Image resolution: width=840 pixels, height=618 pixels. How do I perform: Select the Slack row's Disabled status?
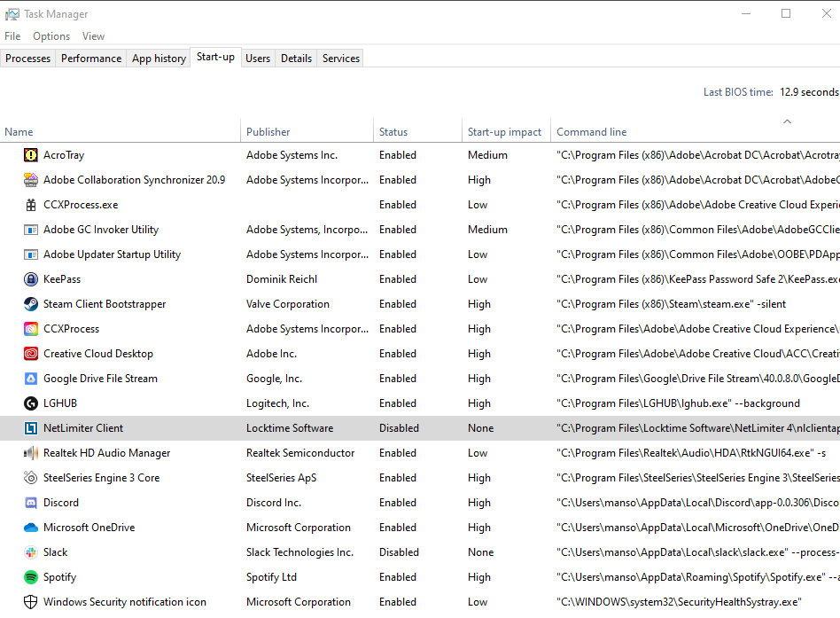pos(399,552)
